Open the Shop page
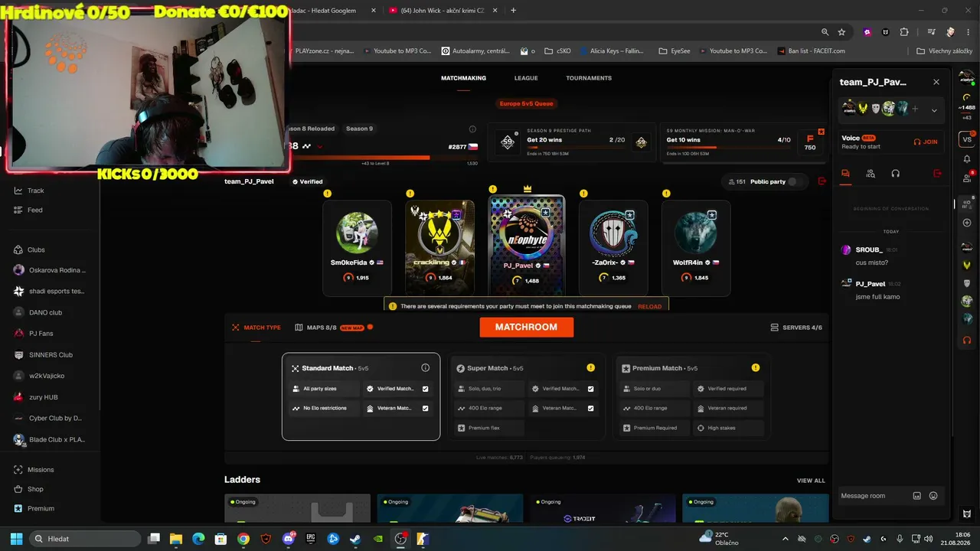The width and height of the screenshot is (980, 551). 28,489
